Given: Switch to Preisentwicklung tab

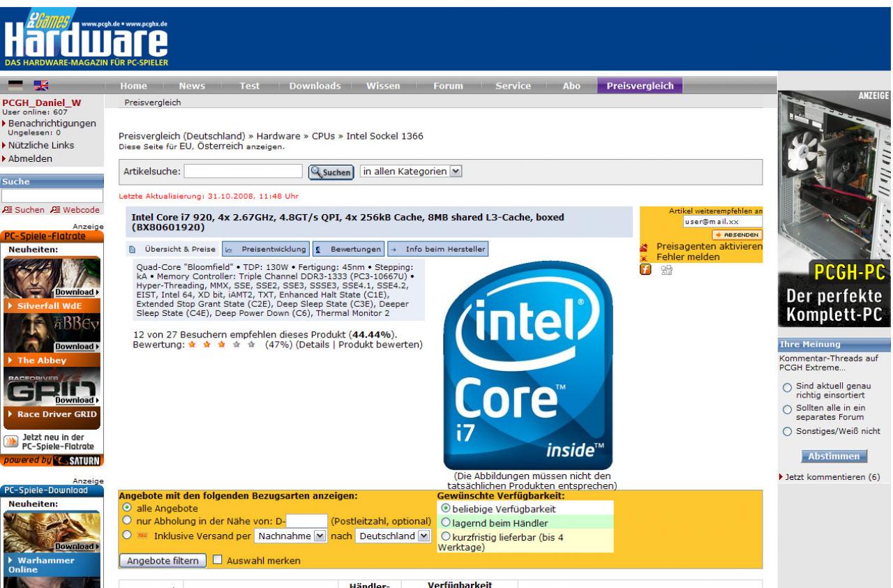Looking at the screenshot, I should pyautogui.click(x=266, y=248).
